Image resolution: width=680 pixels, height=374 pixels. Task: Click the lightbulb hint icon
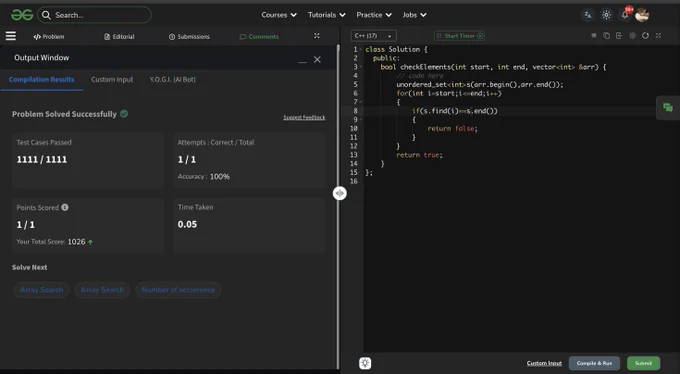(365, 363)
